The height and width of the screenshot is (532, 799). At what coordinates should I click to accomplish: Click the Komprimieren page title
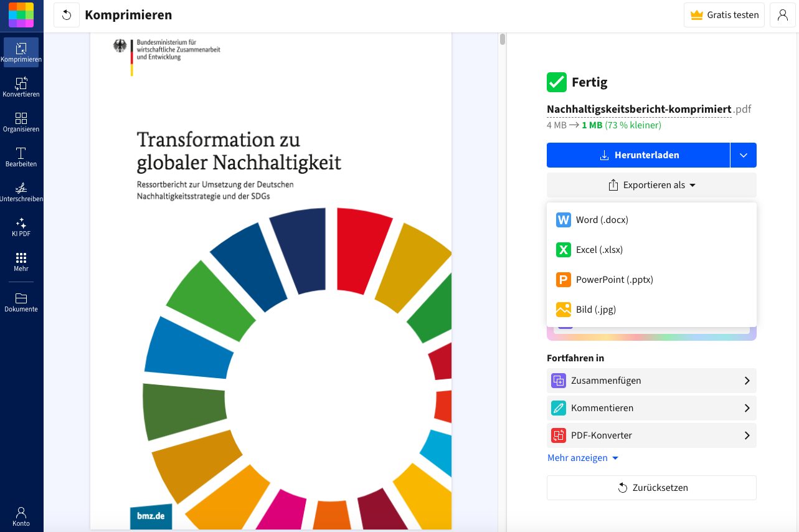click(128, 15)
